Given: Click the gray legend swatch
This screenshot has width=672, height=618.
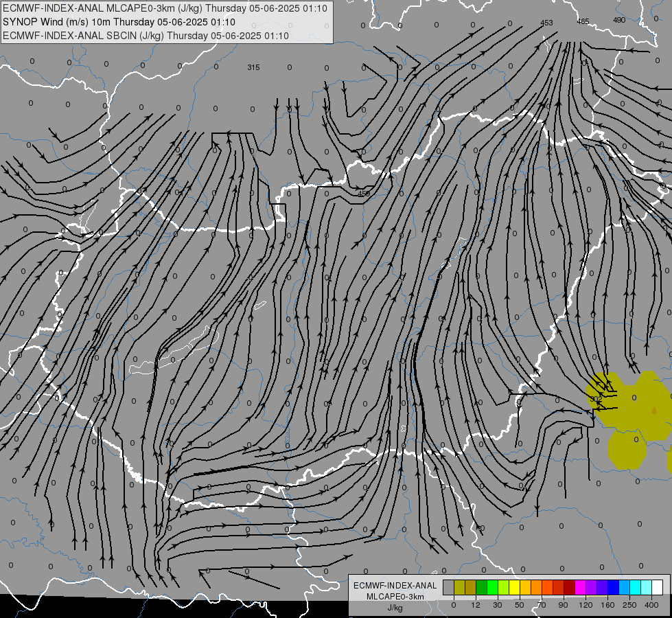Looking at the screenshot, I should point(448,587).
